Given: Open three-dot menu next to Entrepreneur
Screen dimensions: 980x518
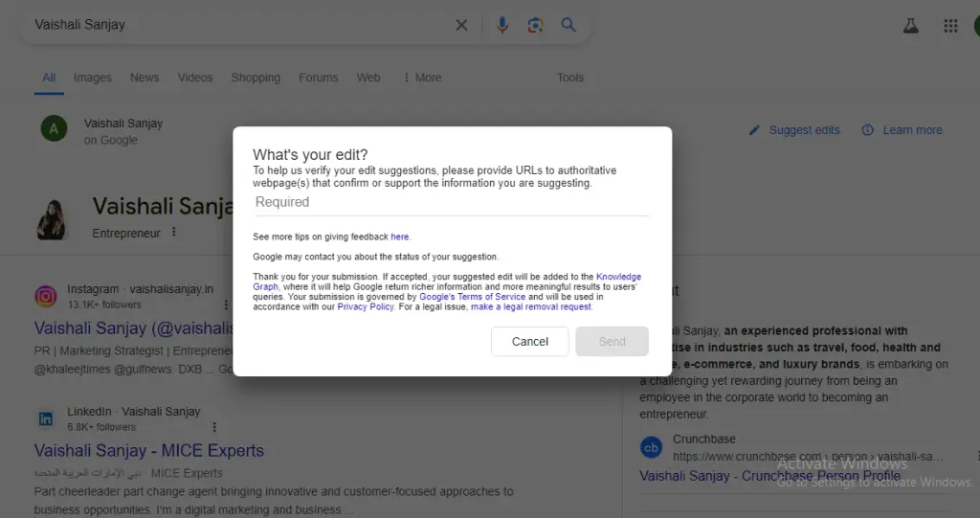Looking at the screenshot, I should point(174,232).
